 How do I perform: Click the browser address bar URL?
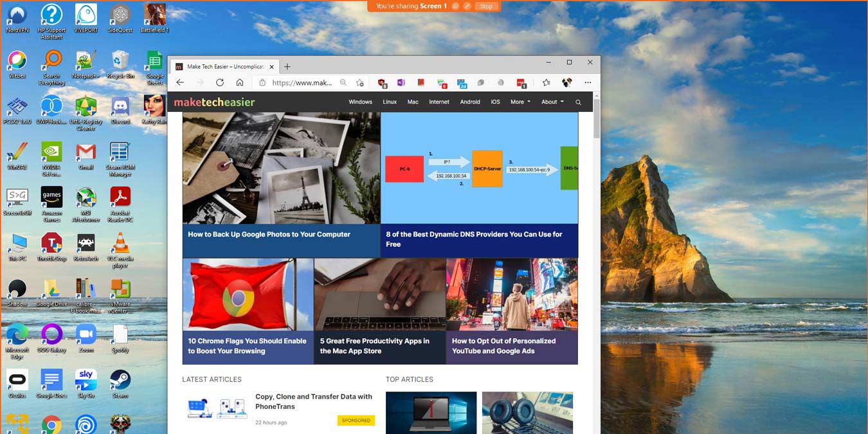[302, 82]
